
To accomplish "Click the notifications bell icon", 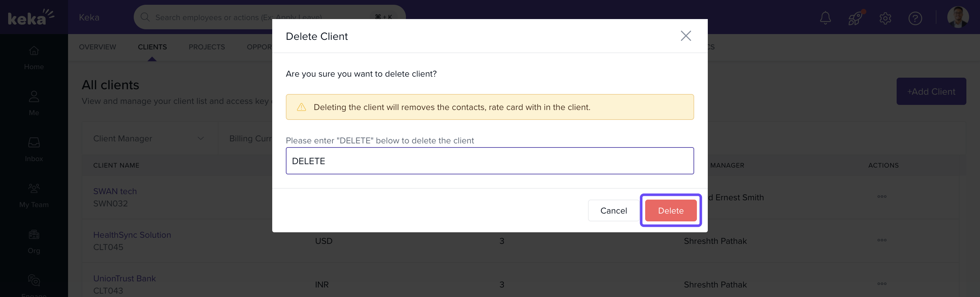I will [825, 18].
